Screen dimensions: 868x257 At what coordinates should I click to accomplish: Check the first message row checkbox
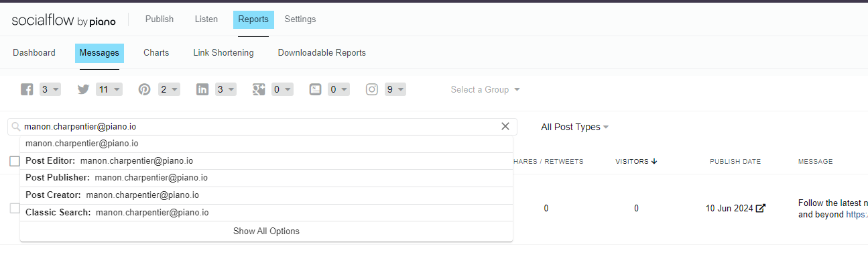click(x=15, y=208)
